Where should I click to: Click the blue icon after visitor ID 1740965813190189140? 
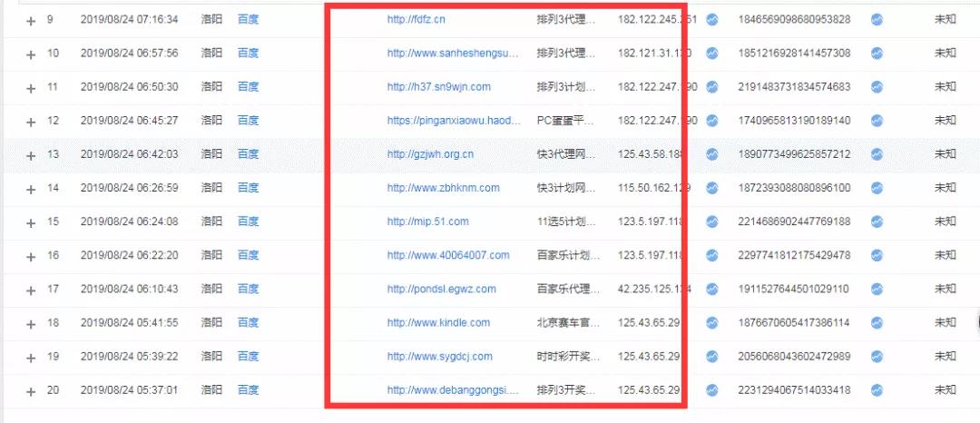point(877,120)
